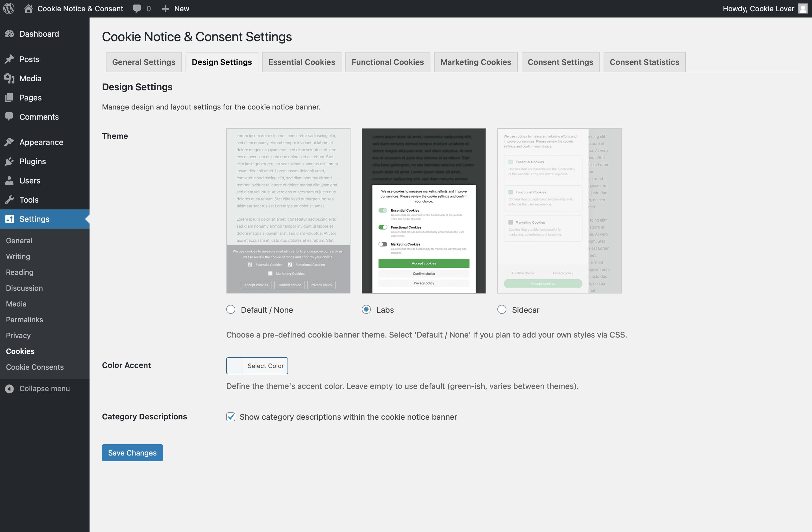
Task: Click the Posts pushpin icon
Action: click(x=10, y=59)
